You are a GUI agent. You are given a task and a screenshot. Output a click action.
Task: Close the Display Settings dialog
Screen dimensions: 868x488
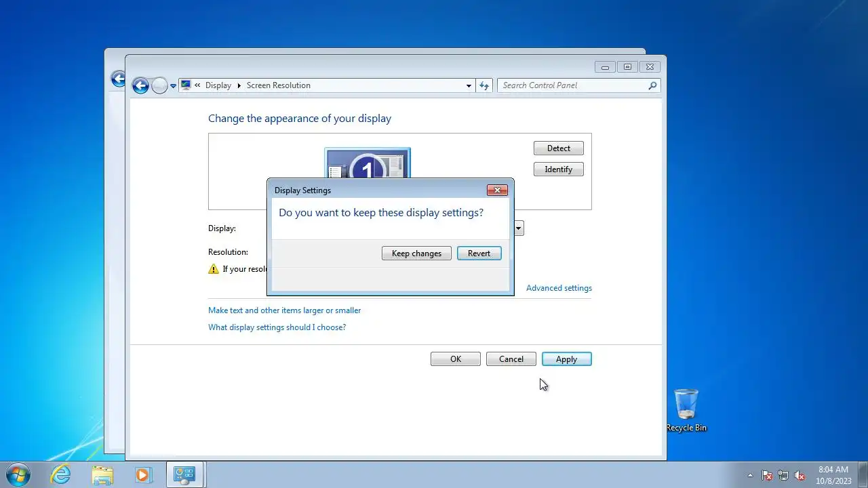tap(497, 190)
